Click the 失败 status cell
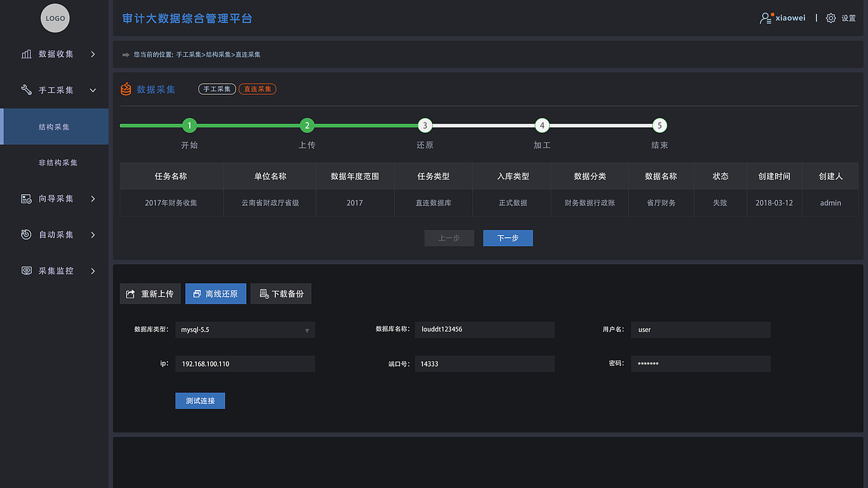The image size is (868, 488). 720,203
